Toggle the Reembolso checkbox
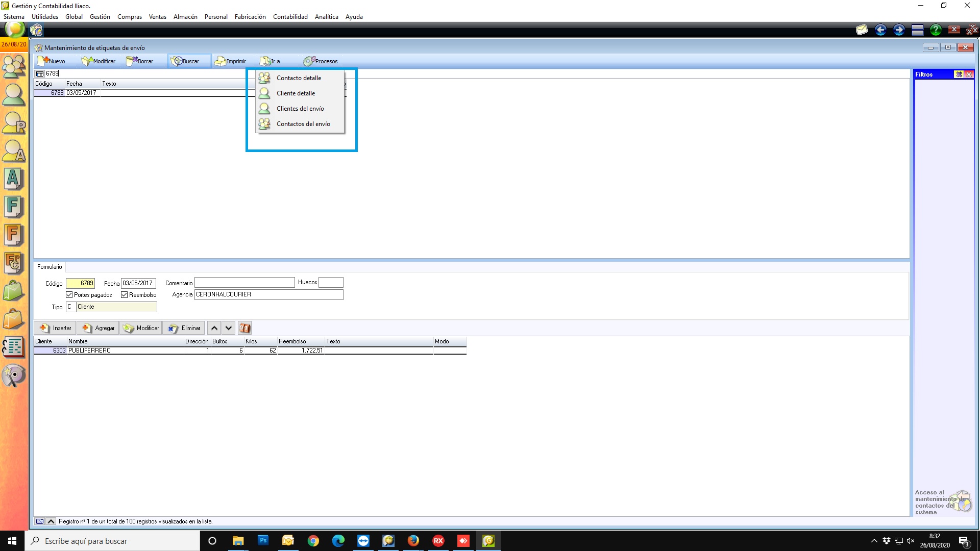The height and width of the screenshot is (551, 980). [124, 295]
